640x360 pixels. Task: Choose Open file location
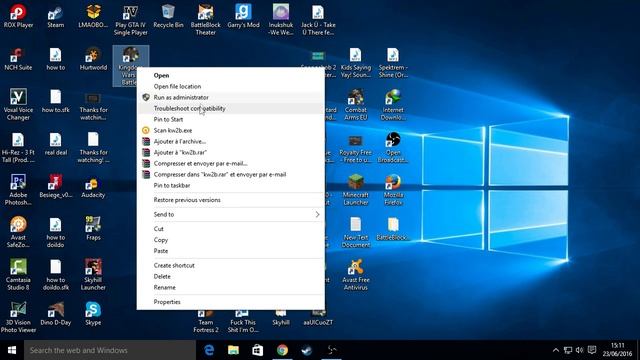point(231,86)
